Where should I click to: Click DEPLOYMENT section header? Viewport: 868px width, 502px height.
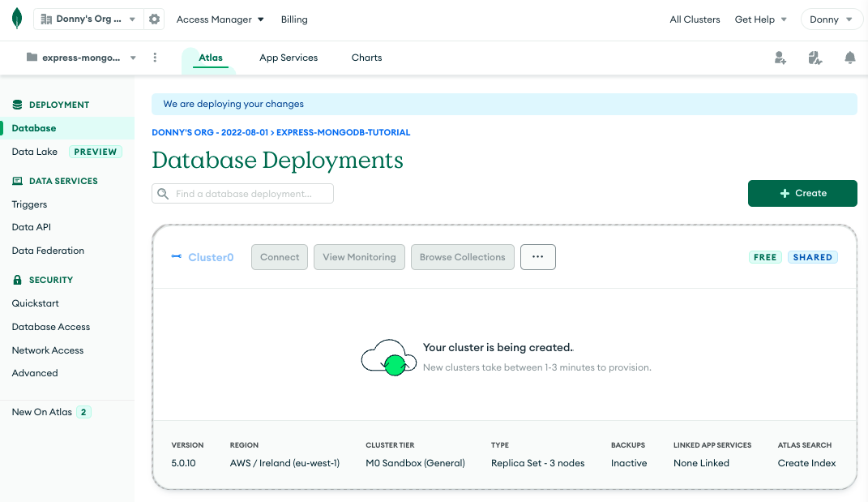59,105
